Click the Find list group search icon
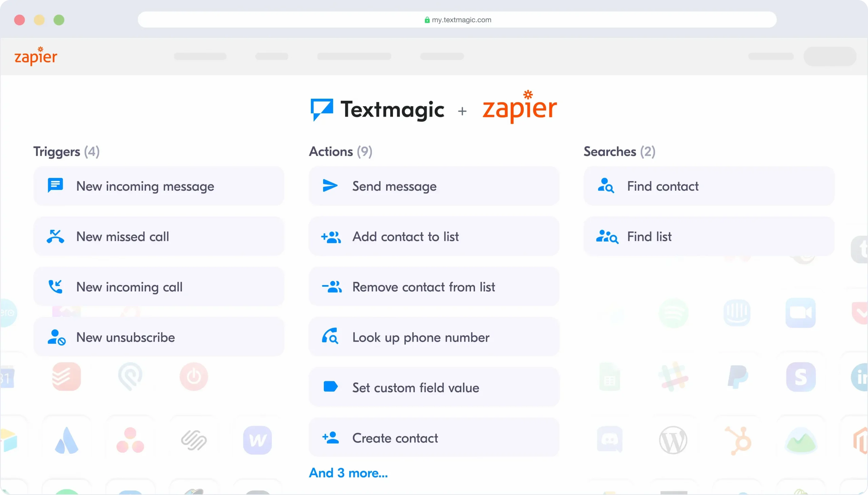The height and width of the screenshot is (495, 868). coord(607,236)
